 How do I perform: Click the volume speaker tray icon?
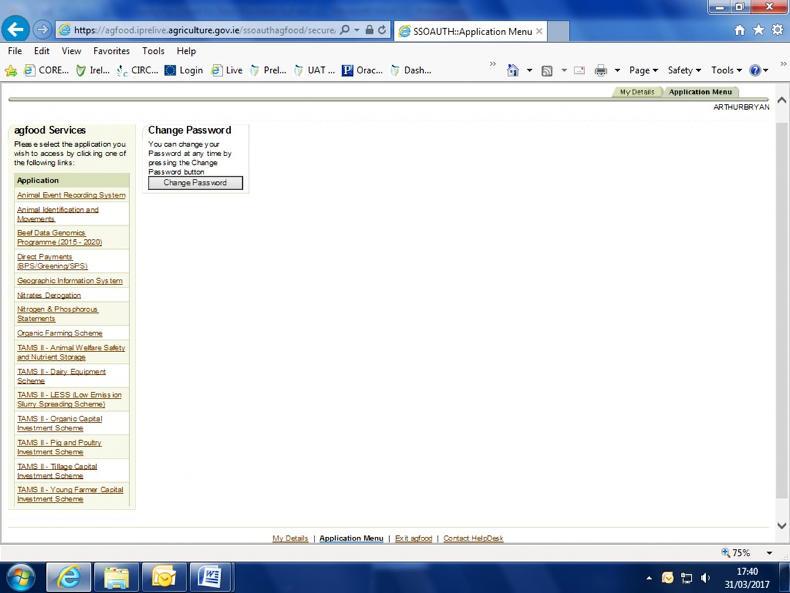pyautogui.click(x=706, y=578)
